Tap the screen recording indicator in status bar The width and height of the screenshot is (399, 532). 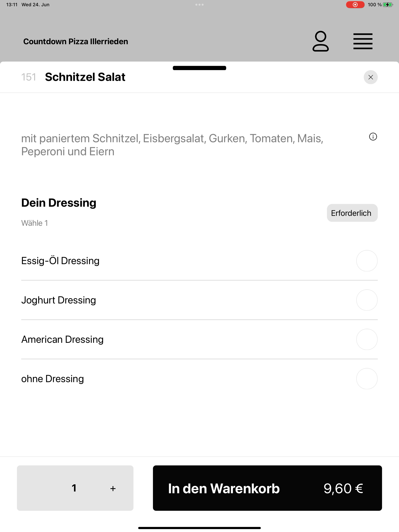coord(355,4)
